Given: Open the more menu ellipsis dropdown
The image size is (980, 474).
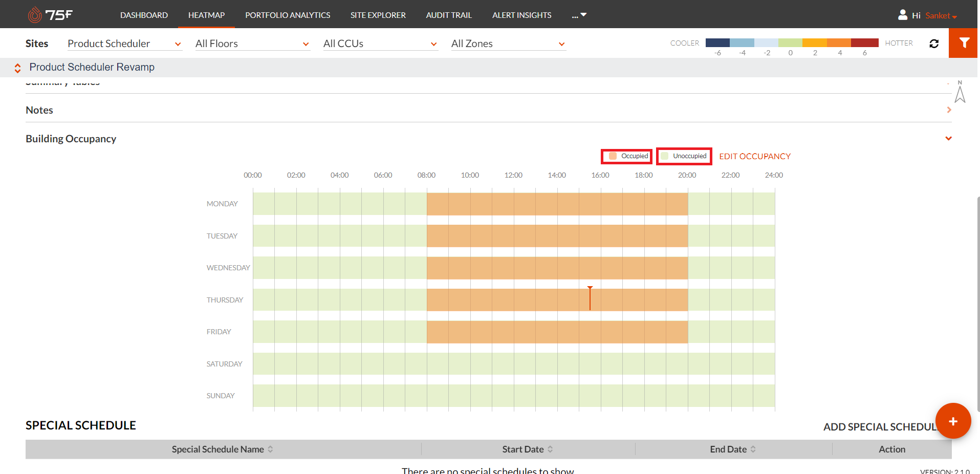Looking at the screenshot, I should click(579, 15).
